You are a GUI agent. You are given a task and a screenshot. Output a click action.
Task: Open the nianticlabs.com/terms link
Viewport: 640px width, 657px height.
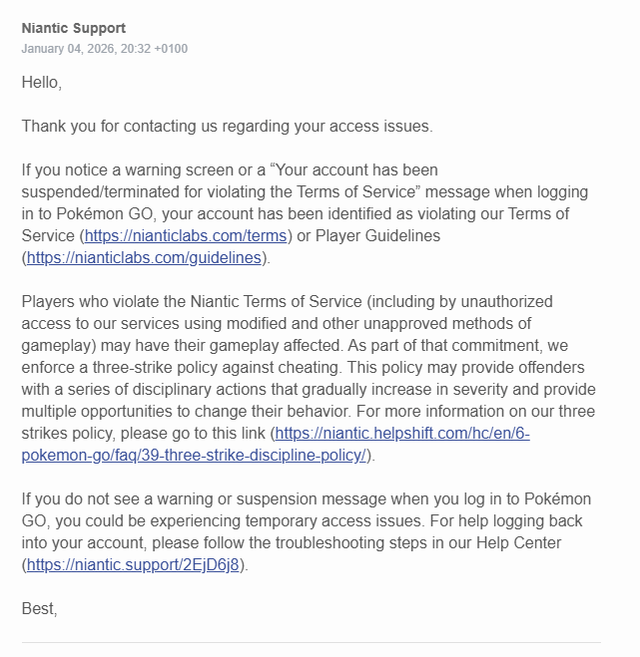[x=187, y=236]
